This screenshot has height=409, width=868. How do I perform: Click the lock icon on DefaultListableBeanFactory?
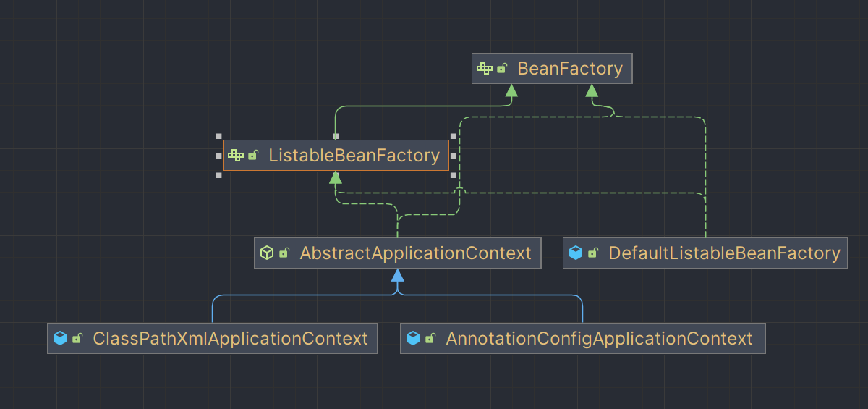[593, 253]
